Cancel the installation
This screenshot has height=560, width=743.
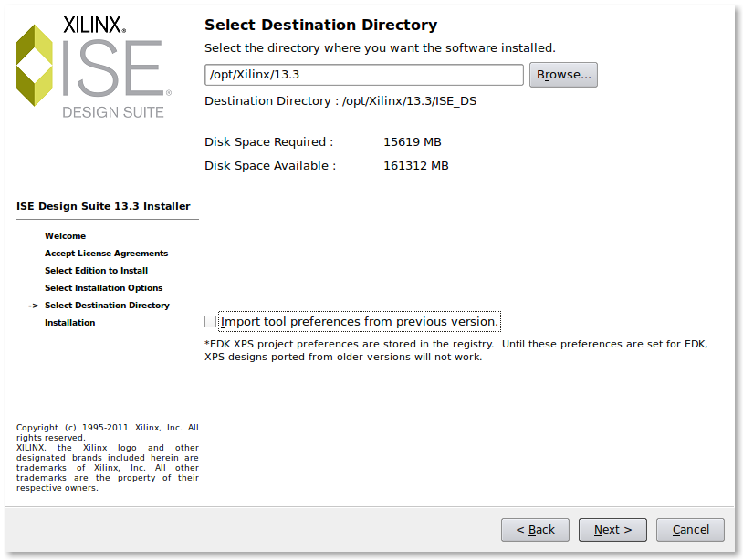(x=690, y=530)
